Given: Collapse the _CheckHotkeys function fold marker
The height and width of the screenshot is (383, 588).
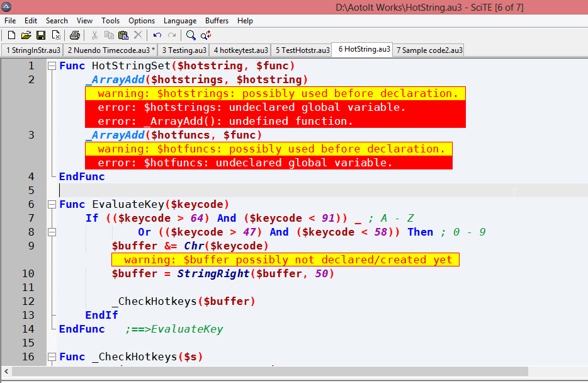Looking at the screenshot, I should click(52, 357).
